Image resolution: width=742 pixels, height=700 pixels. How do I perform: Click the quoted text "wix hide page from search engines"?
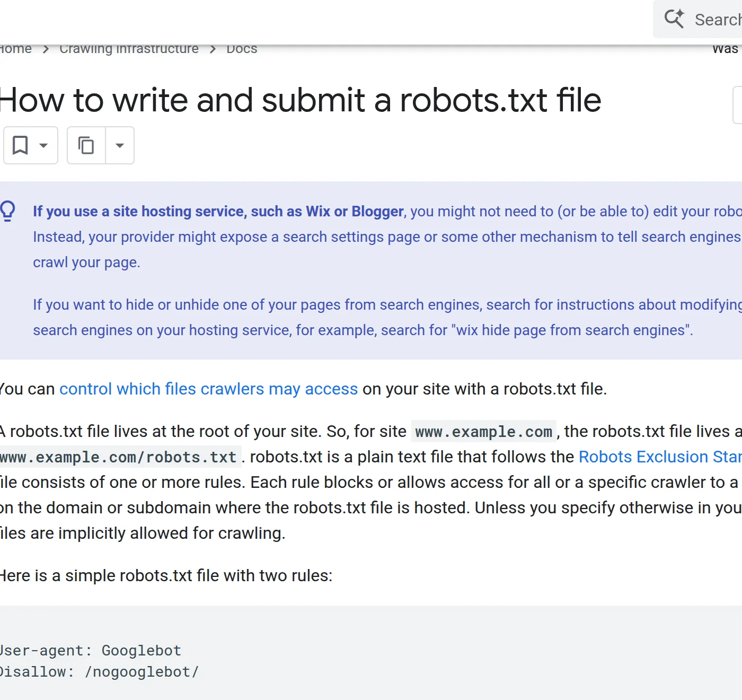570,330
